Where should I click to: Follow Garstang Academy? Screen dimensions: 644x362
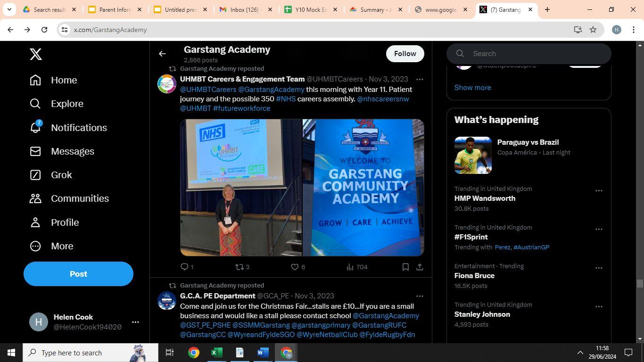point(405,54)
